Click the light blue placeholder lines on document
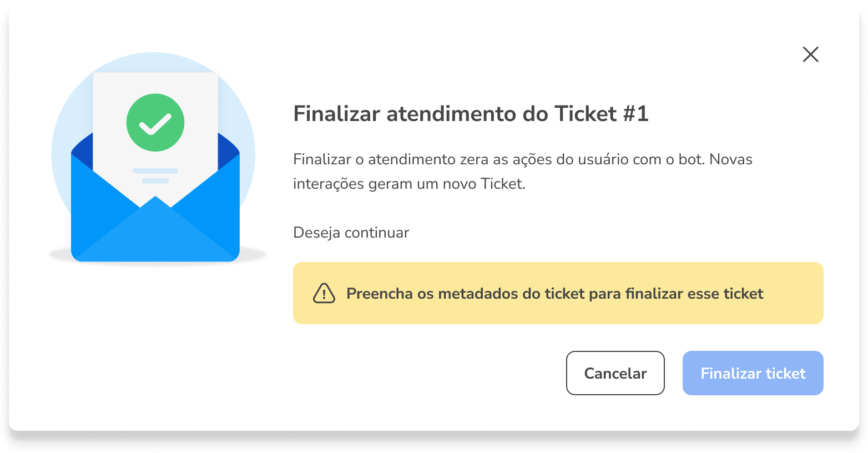868x453 pixels. tap(155, 175)
